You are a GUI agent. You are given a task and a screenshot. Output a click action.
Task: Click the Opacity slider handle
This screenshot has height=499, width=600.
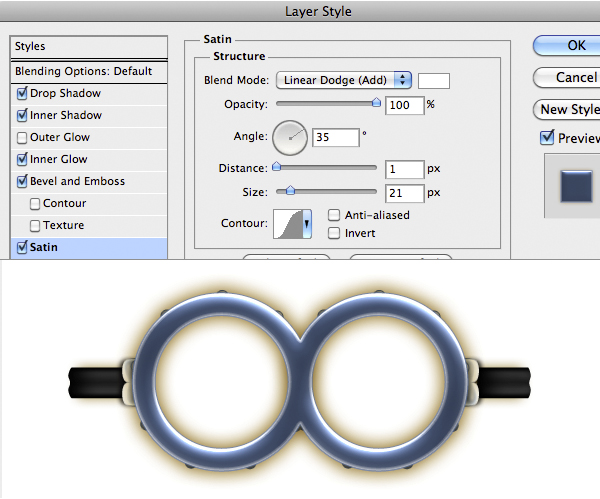point(376,102)
